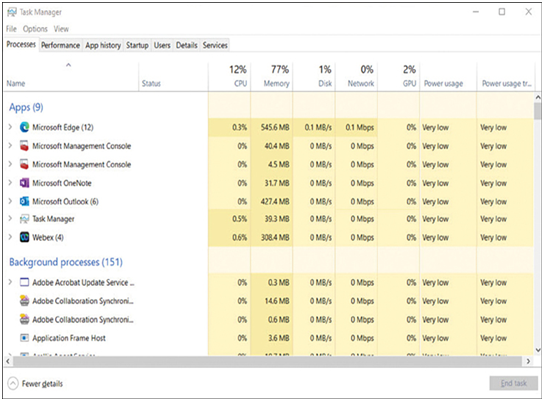Click the Webex app icon
Viewport: 545px width, 401px height.
pyautogui.click(x=24, y=237)
